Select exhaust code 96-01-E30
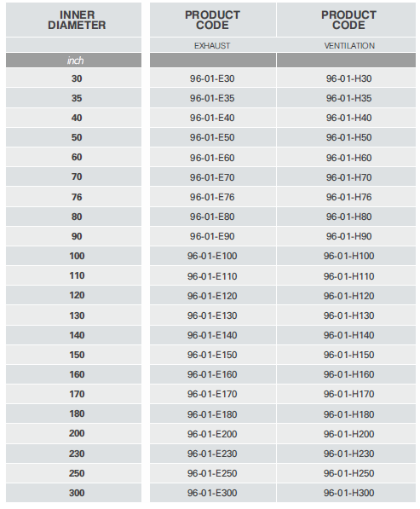 [x=212, y=78]
